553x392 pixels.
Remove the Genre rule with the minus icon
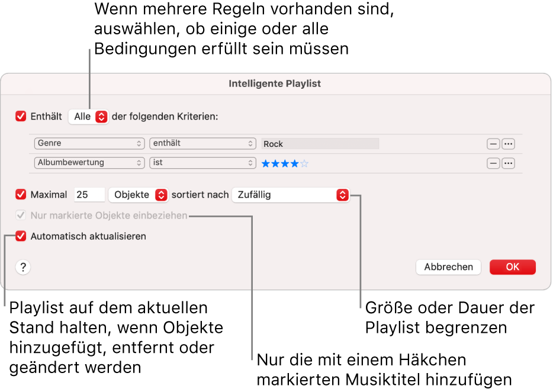tap(493, 143)
